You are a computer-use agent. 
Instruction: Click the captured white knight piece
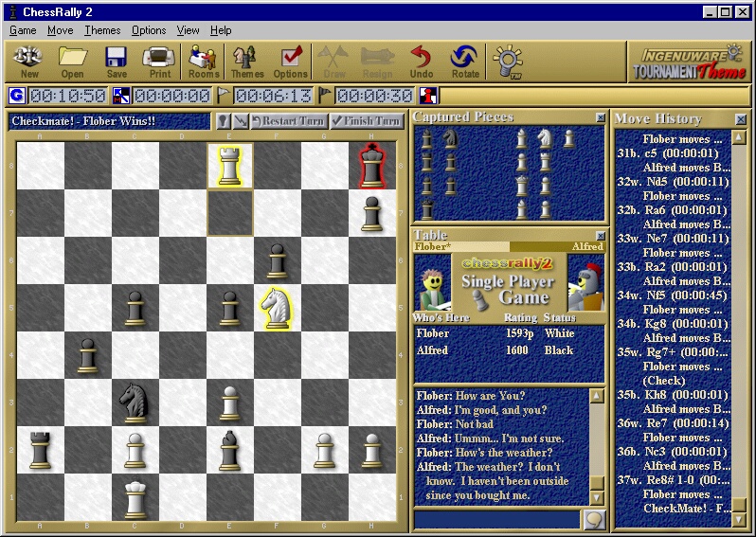coord(545,138)
